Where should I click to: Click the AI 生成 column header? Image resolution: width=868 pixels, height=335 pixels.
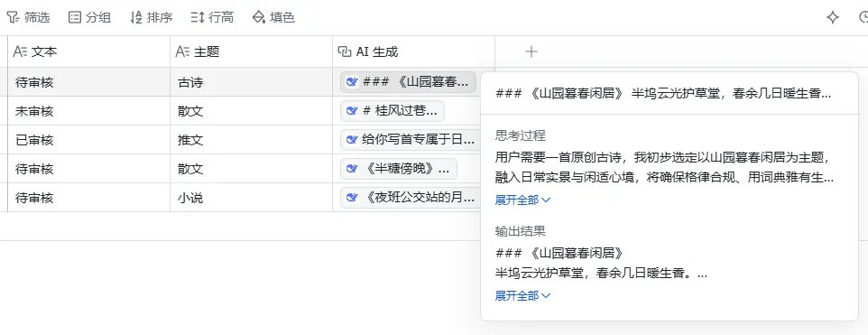(413, 51)
